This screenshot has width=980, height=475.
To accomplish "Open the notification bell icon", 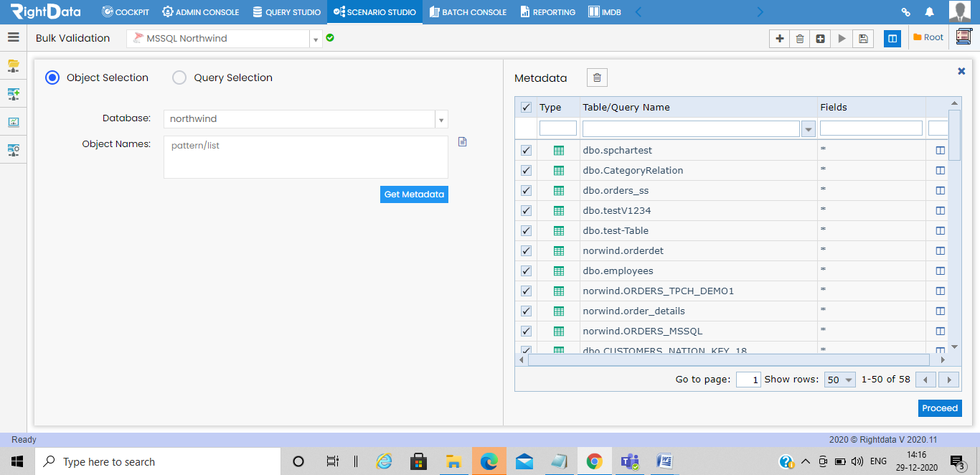I will (929, 11).
